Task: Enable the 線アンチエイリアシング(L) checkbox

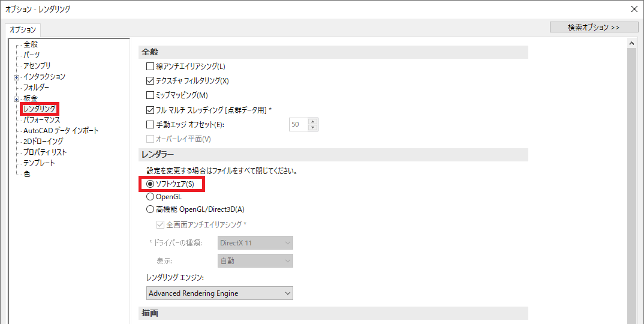Action: (151, 67)
